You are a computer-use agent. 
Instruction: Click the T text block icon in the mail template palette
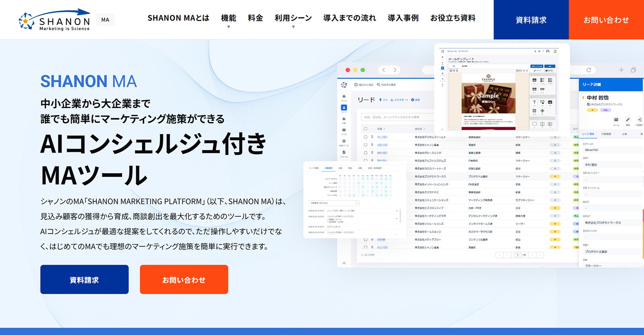(x=535, y=102)
